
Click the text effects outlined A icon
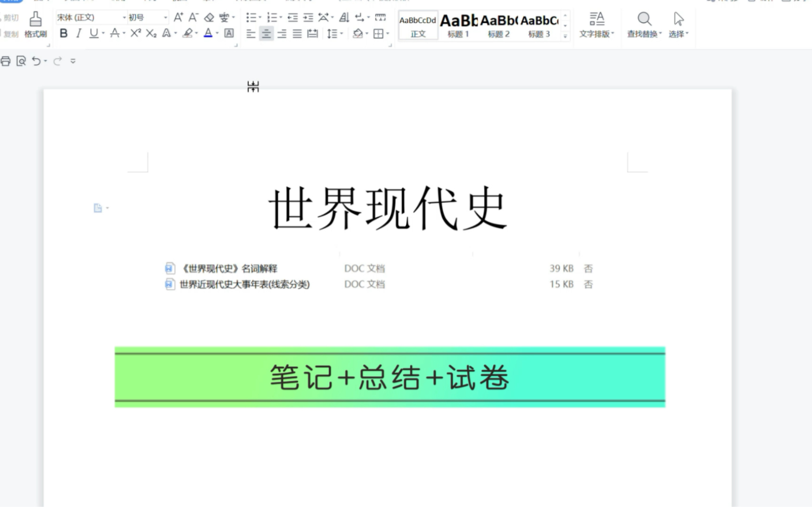tap(166, 33)
